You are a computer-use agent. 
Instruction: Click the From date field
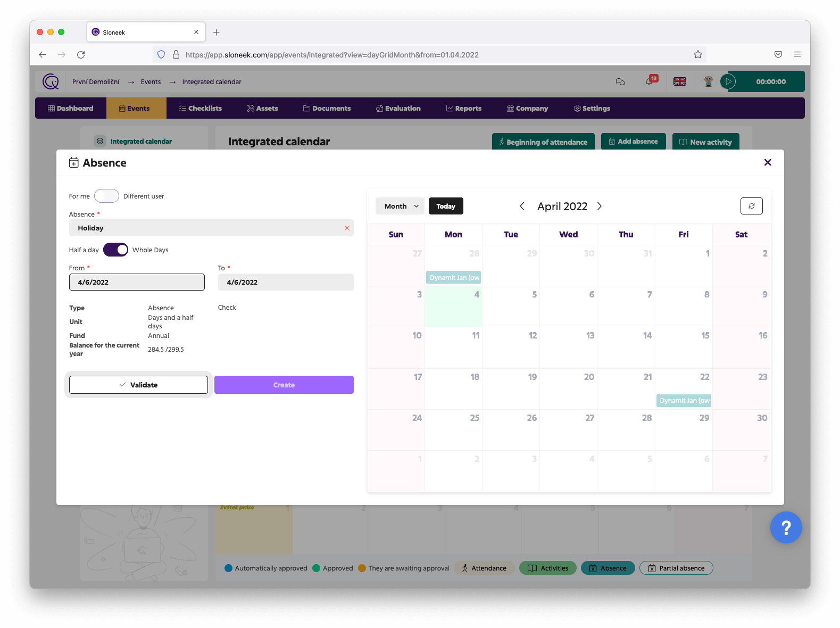point(137,282)
